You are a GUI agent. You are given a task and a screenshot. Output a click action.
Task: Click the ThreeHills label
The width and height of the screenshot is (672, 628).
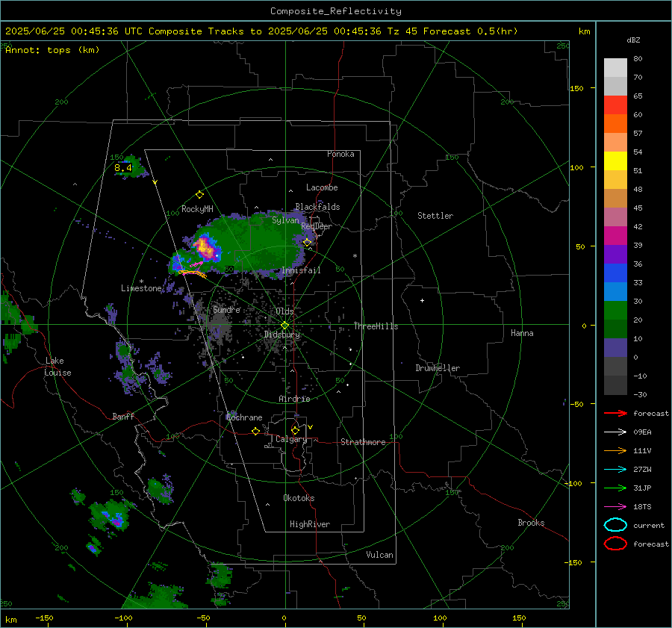tap(376, 326)
